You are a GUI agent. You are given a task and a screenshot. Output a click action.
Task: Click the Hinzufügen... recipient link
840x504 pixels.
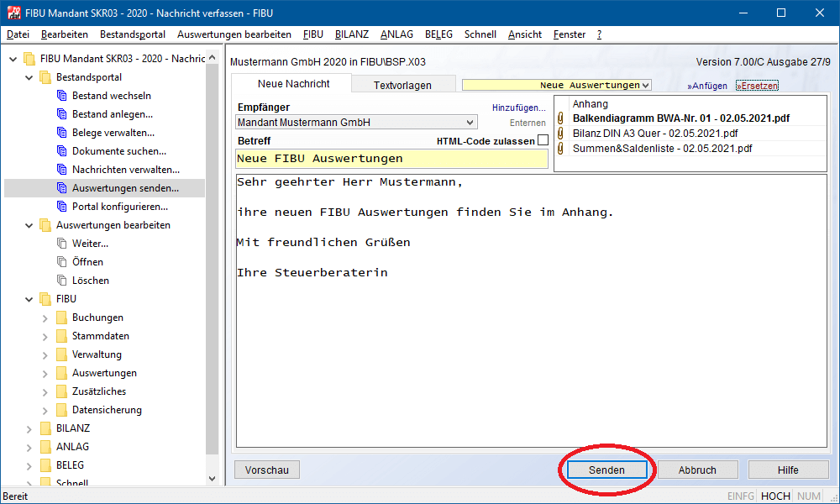pyautogui.click(x=518, y=108)
